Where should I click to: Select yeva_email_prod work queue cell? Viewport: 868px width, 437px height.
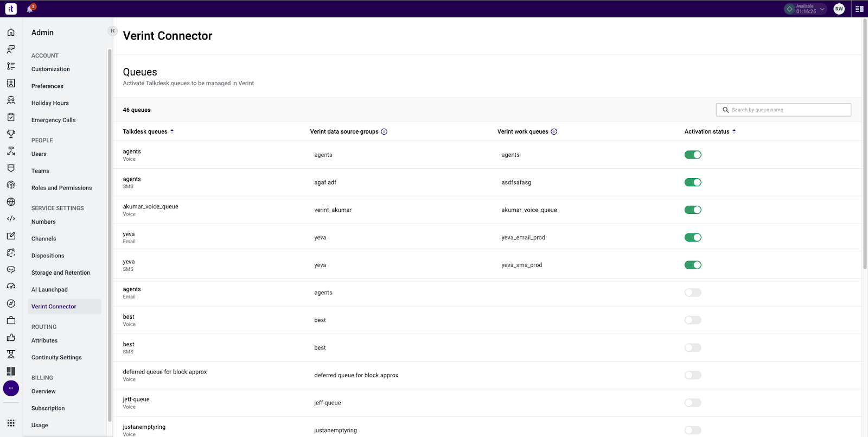pos(523,238)
